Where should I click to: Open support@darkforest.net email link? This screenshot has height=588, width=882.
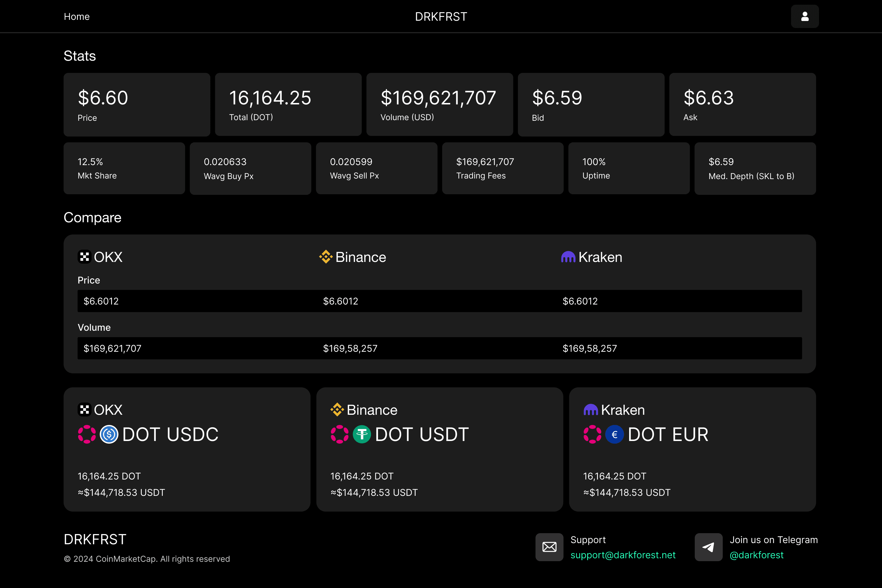click(x=623, y=555)
